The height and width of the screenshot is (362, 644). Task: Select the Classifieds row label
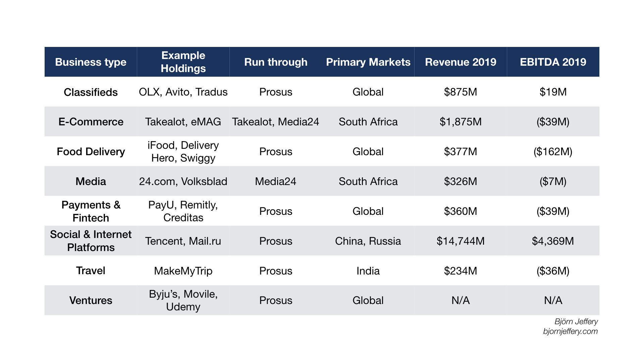coord(91,92)
